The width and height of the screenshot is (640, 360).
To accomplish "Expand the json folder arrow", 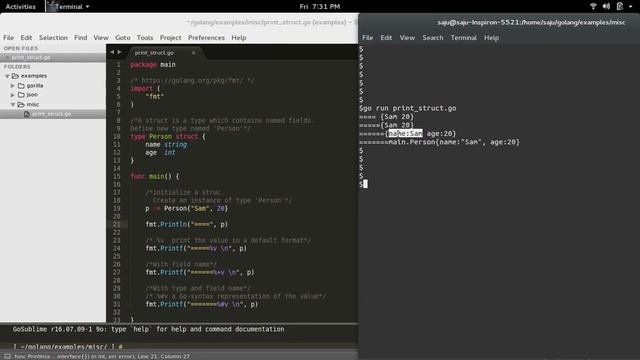I will [13, 95].
